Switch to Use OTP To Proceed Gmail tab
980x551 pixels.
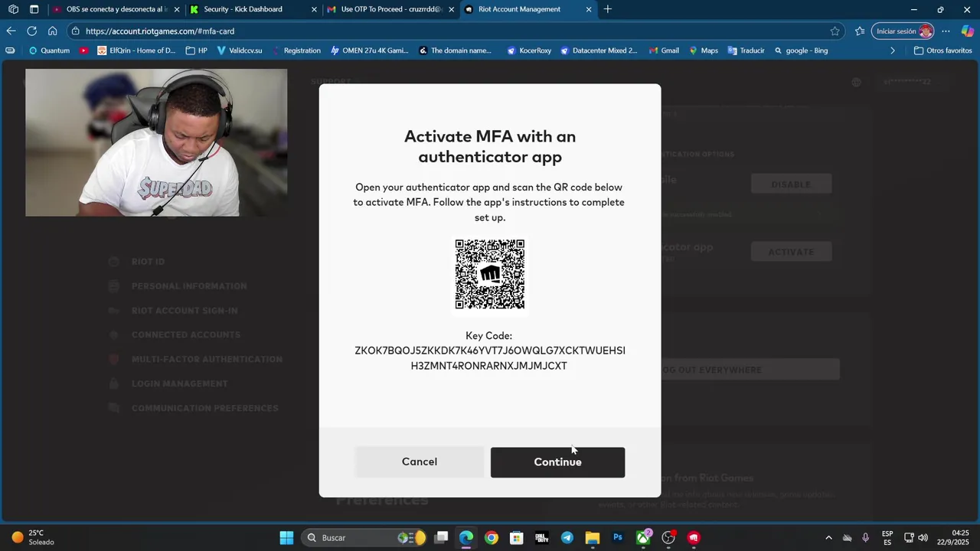point(389,9)
